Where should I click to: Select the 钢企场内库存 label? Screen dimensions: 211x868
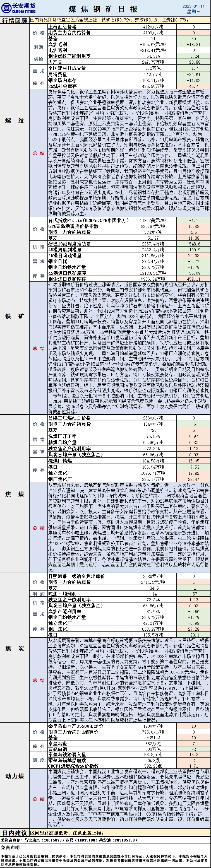62,81
